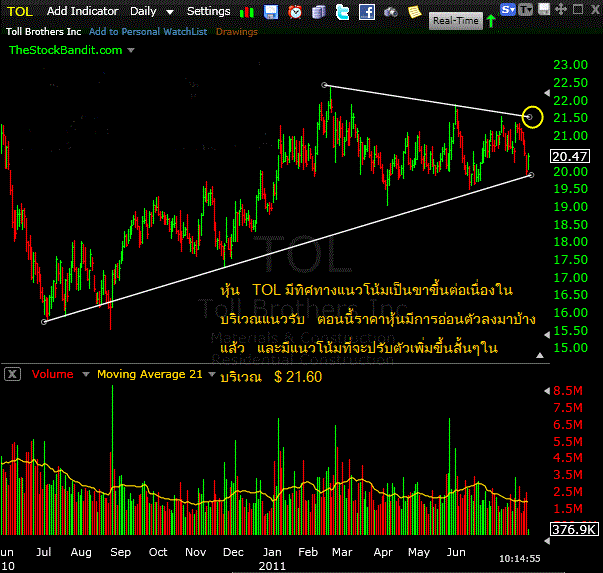This screenshot has width=603, height=573.
Task: Click the four-arrow move window icon
Action: 561,9
